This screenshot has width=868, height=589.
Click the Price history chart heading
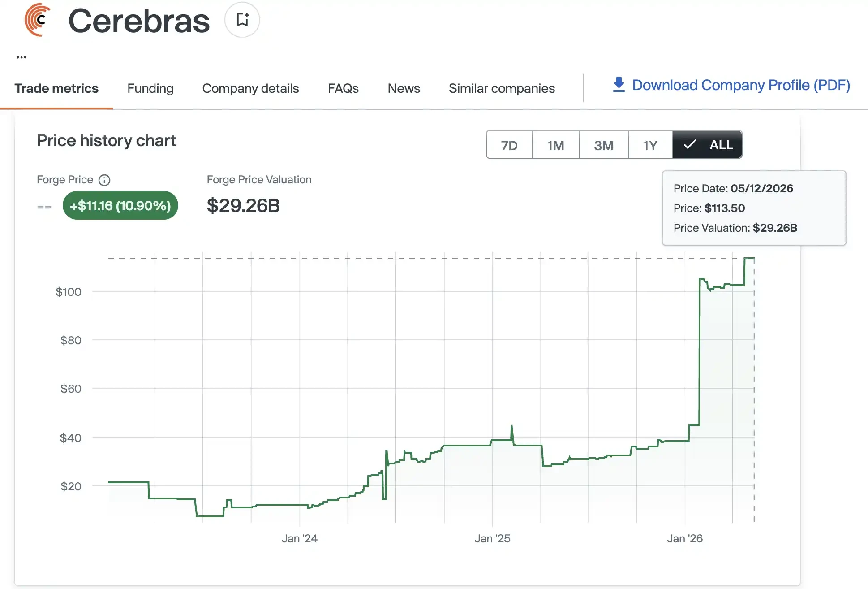coord(106,140)
